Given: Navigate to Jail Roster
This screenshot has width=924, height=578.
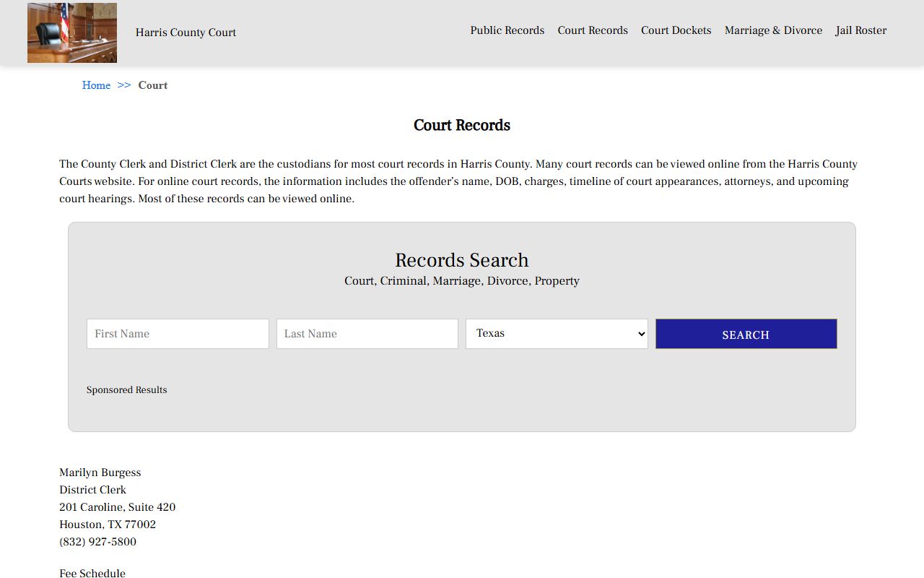Looking at the screenshot, I should pos(860,30).
